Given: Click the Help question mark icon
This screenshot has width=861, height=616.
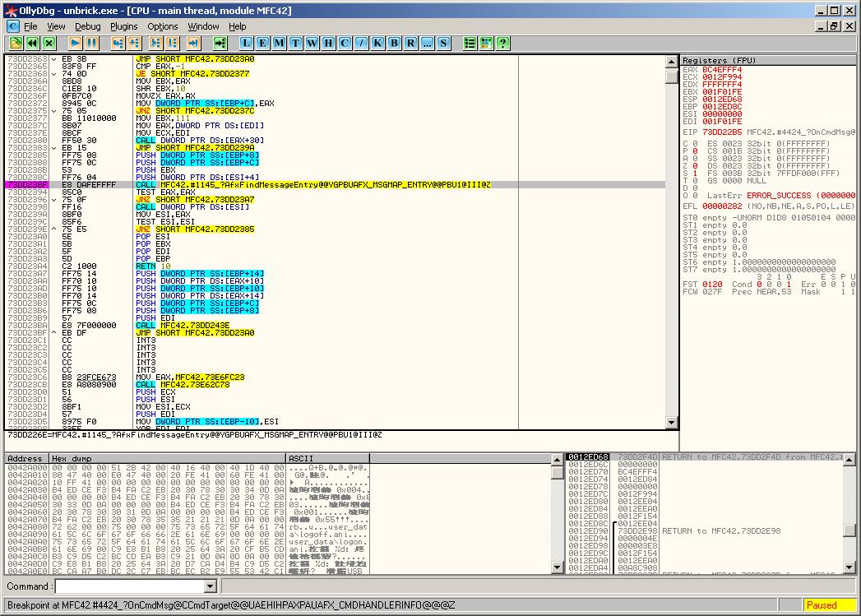Looking at the screenshot, I should click(x=503, y=43).
